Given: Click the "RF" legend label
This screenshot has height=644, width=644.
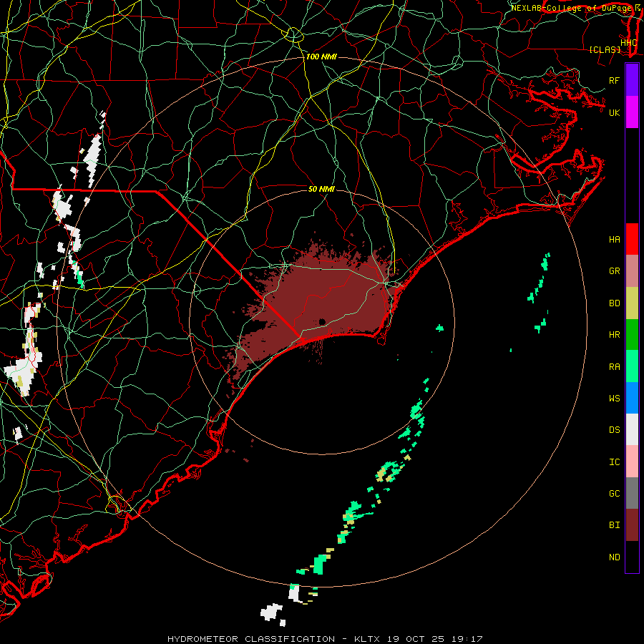Looking at the screenshot, I should coord(615,80).
